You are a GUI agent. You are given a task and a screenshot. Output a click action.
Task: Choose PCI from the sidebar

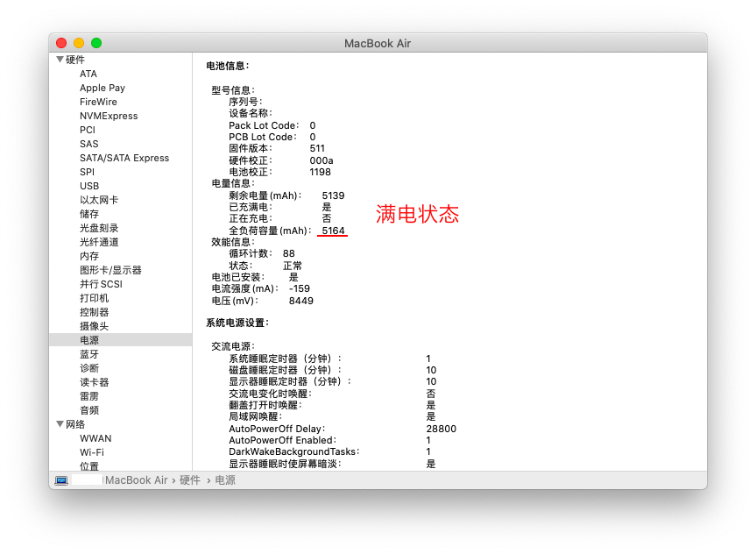point(88,130)
